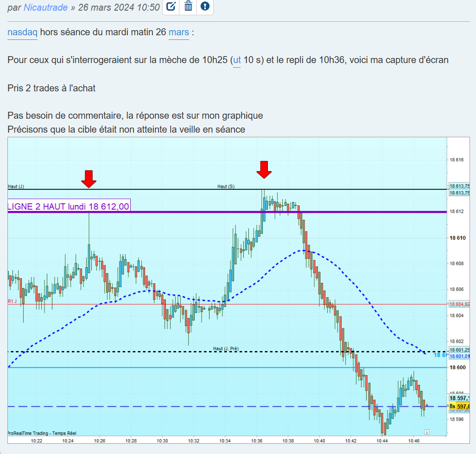Click the 'Haut (J, Pré)' chart label

click(x=226, y=349)
